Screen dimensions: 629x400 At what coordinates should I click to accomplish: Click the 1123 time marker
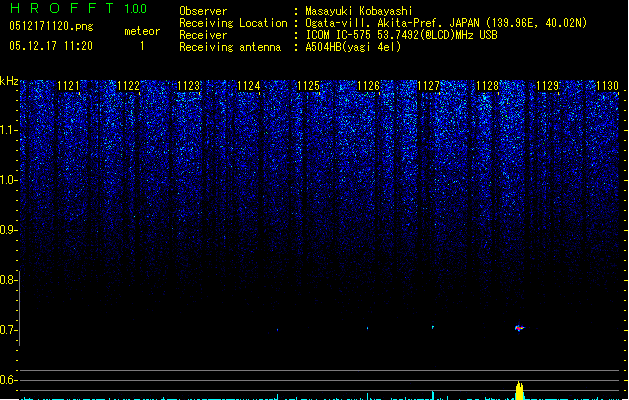[x=188, y=86]
